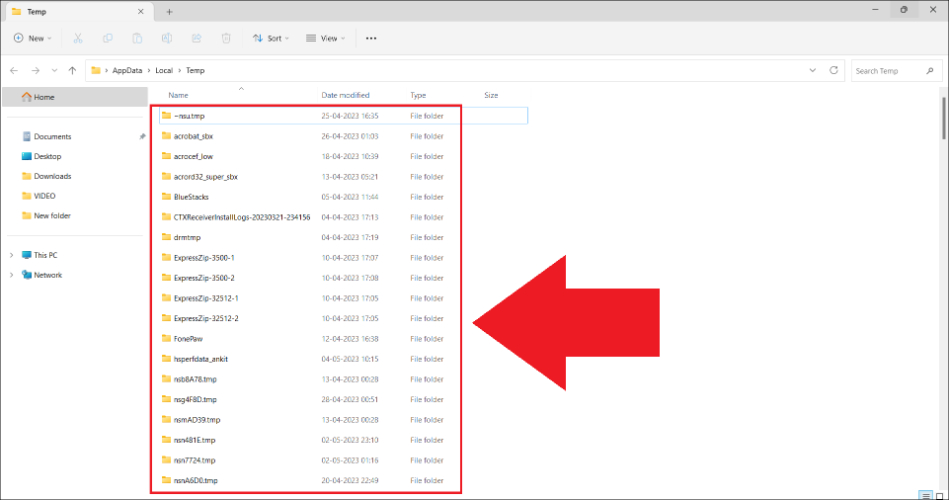
Task: Add a new tab with plus
Action: pyautogui.click(x=169, y=12)
